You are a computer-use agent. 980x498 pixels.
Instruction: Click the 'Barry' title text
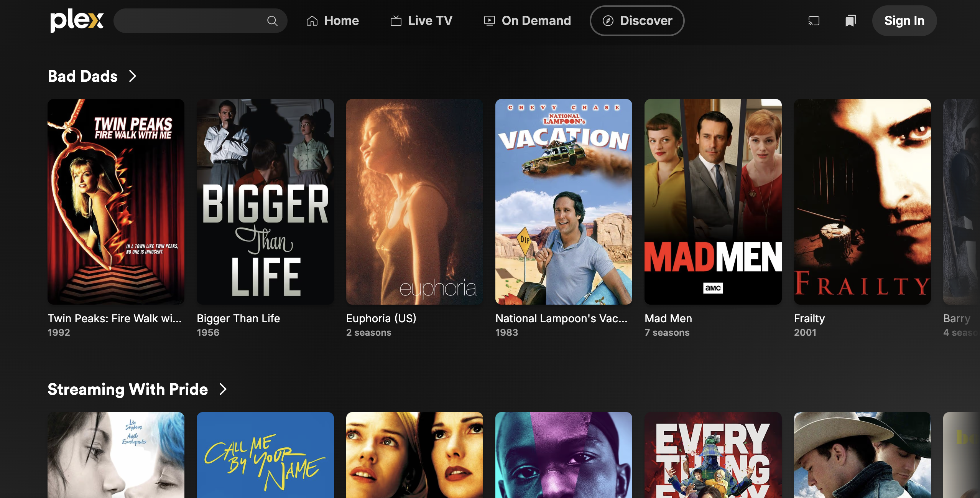click(x=957, y=318)
